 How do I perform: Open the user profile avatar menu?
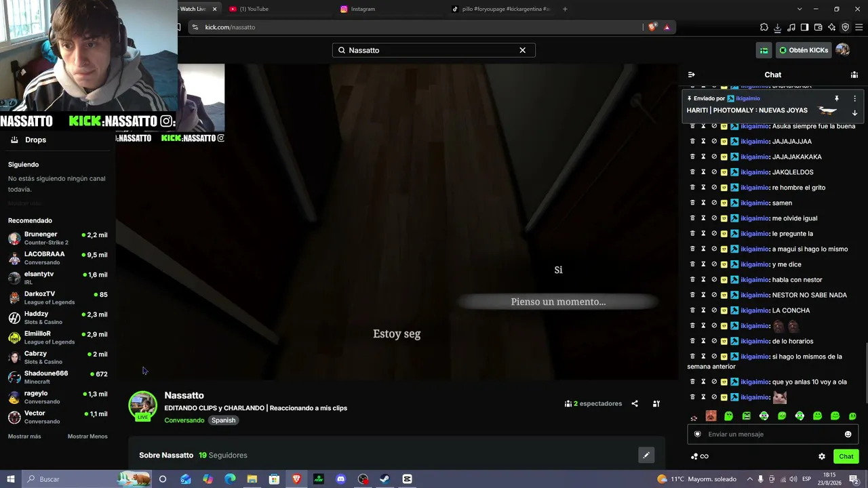tap(843, 50)
